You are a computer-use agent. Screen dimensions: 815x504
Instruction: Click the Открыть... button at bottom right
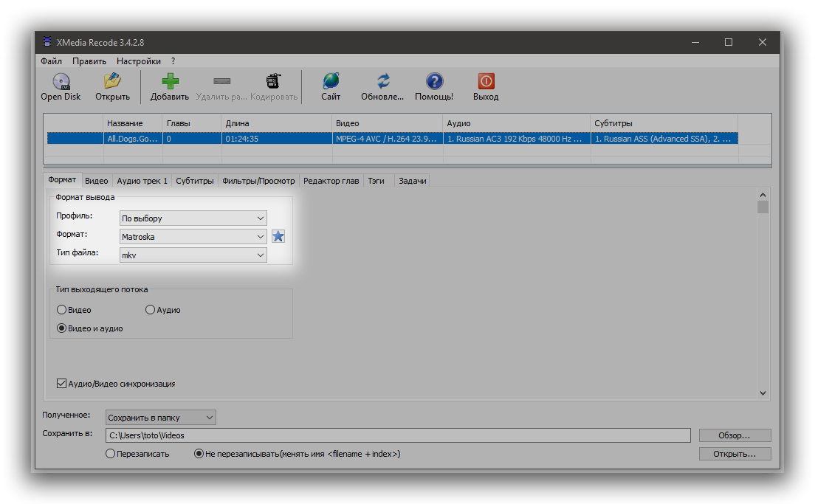[x=734, y=454]
